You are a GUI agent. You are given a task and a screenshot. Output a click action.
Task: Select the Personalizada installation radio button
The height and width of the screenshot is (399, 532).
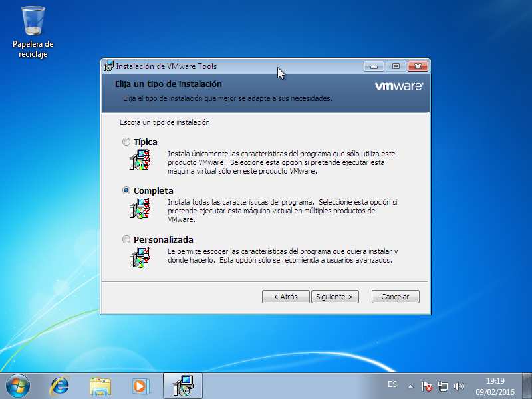pos(126,239)
